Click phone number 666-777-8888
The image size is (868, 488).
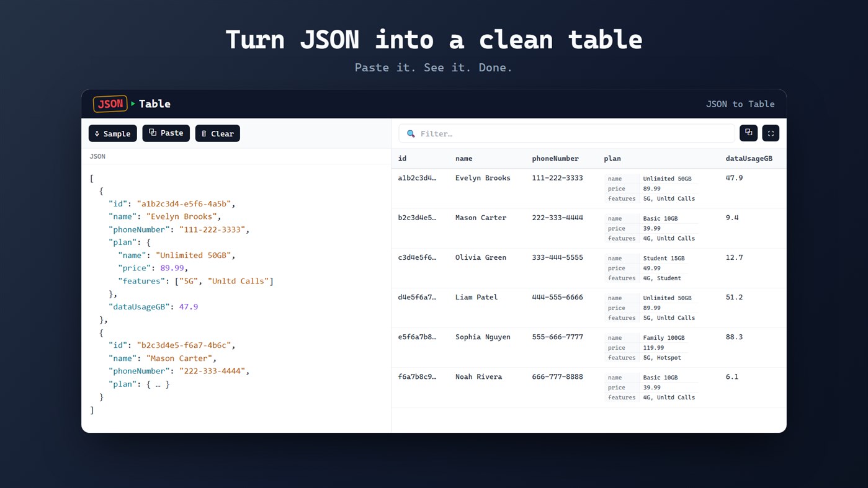557,376
